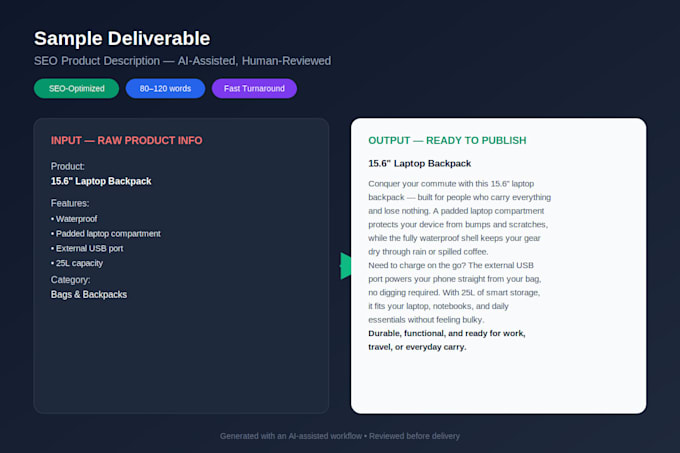This screenshot has height=453, width=680.
Task: Click the Features: label
Action: 70,203
